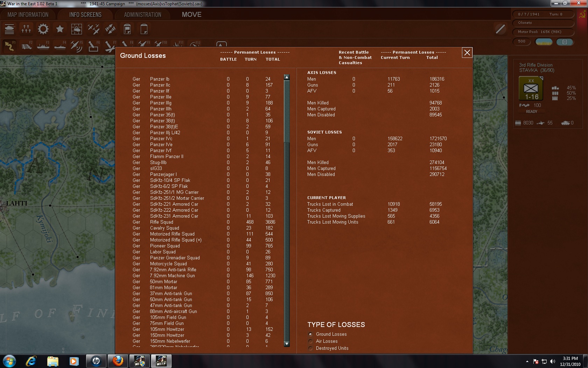Show hidden system tray icons
Image resolution: width=588 pixels, height=368 pixels.
(x=527, y=361)
